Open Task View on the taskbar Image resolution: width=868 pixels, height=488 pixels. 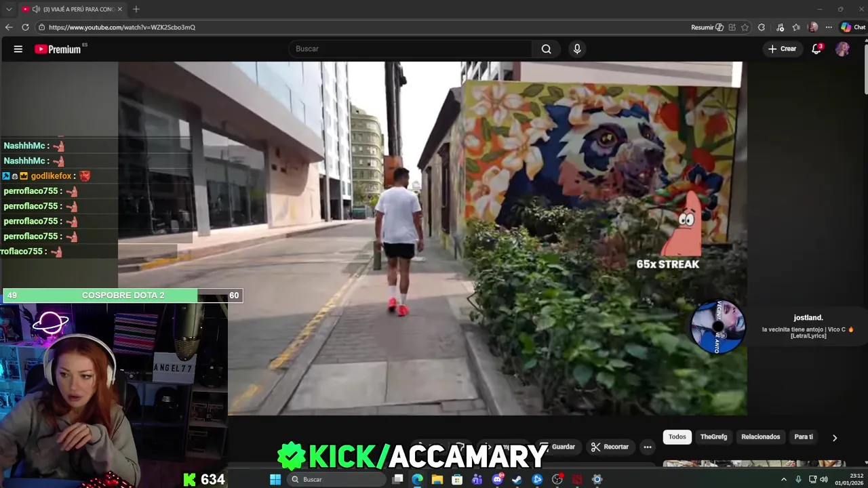(x=398, y=479)
